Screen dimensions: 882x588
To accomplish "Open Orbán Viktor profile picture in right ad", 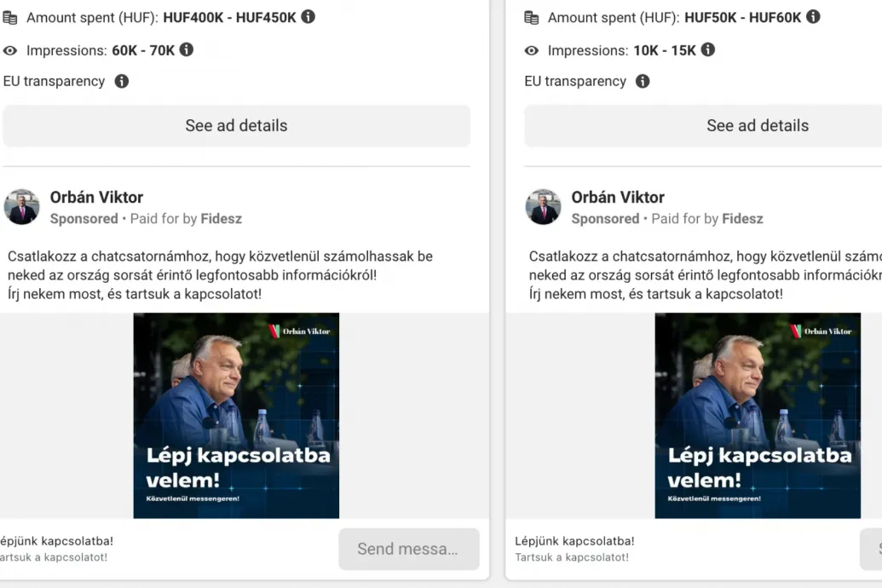I will [543, 206].
